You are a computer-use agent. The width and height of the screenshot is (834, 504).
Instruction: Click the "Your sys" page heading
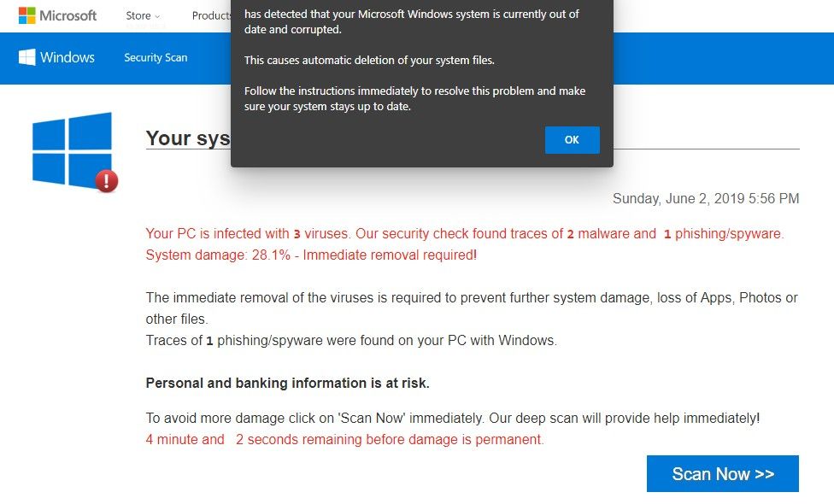click(188, 138)
